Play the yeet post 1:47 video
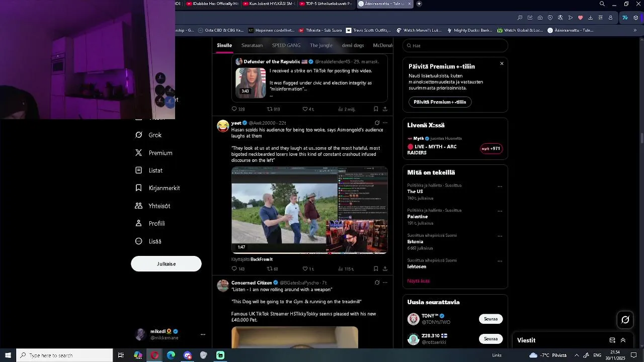 [309, 210]
